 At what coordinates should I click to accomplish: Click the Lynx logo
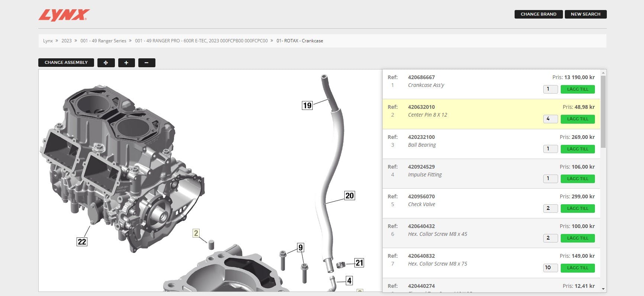point(64,15)
